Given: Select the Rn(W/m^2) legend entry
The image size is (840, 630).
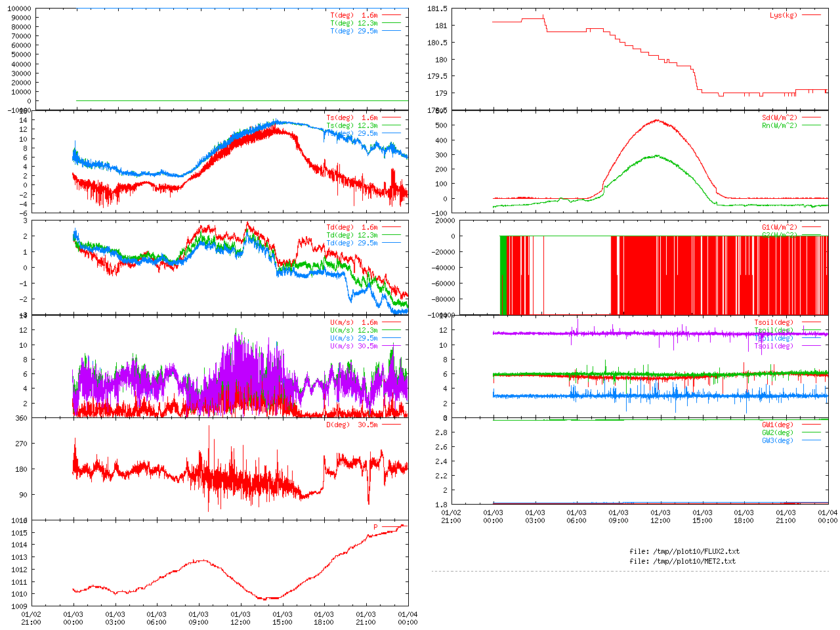Looking at the screenshot, I should 780,126.
